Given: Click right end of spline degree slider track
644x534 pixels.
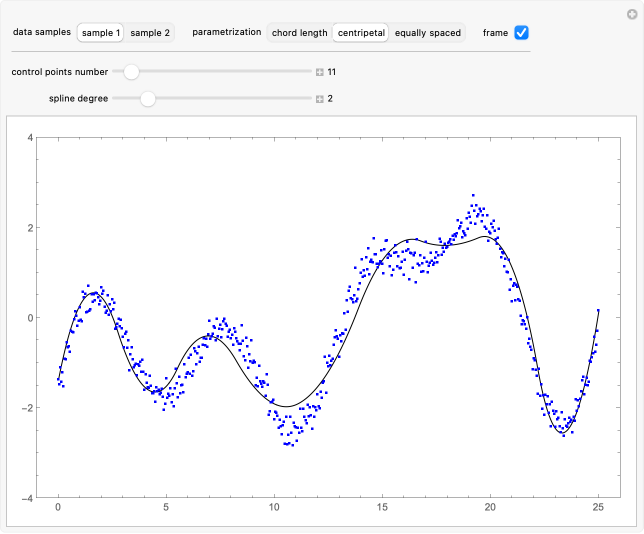Looking at the screenshot, I should pyautogui.click(x=308, y=99).
